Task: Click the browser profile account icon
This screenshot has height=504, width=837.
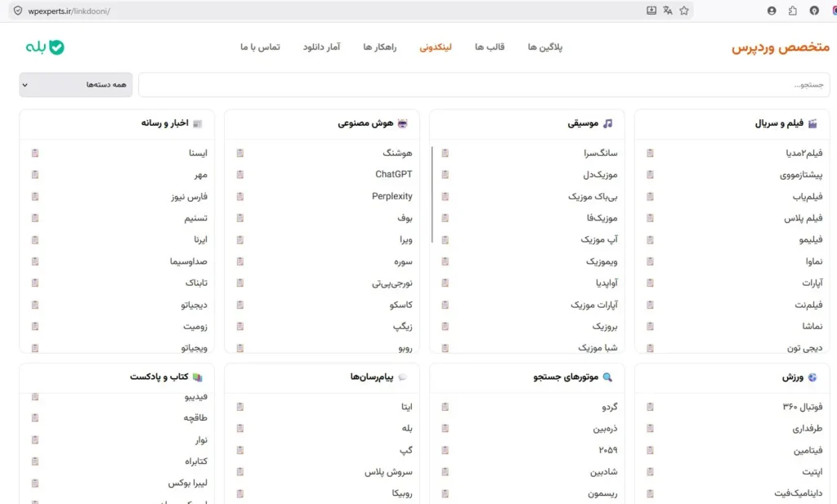Action: 772,11
